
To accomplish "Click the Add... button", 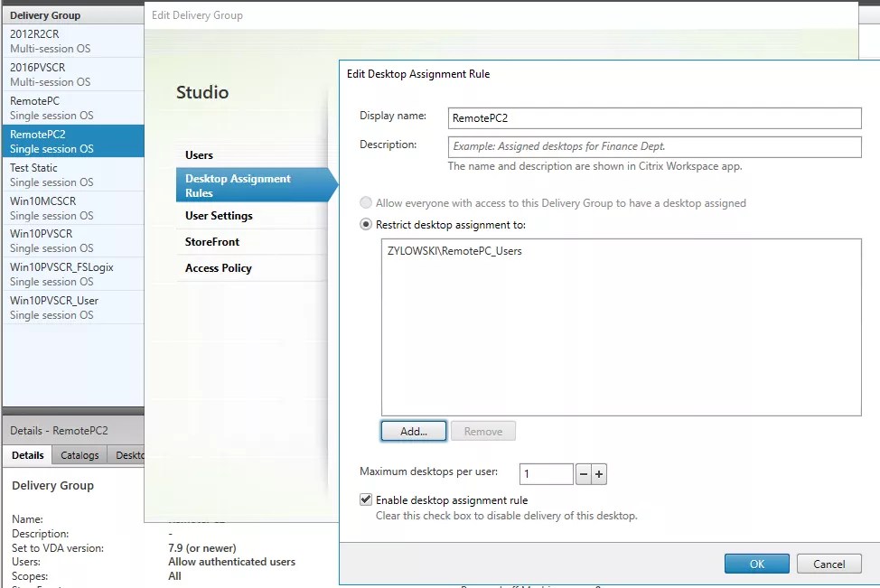I will coord(414,431).
